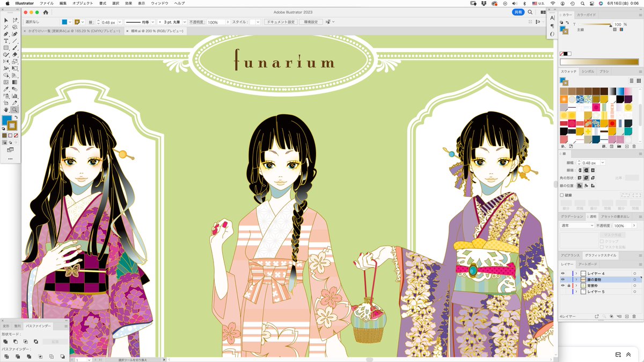Viewport: 644px width, 362px height.
Task: Switch to アートボード panel tab
Action: pos(587,264)
